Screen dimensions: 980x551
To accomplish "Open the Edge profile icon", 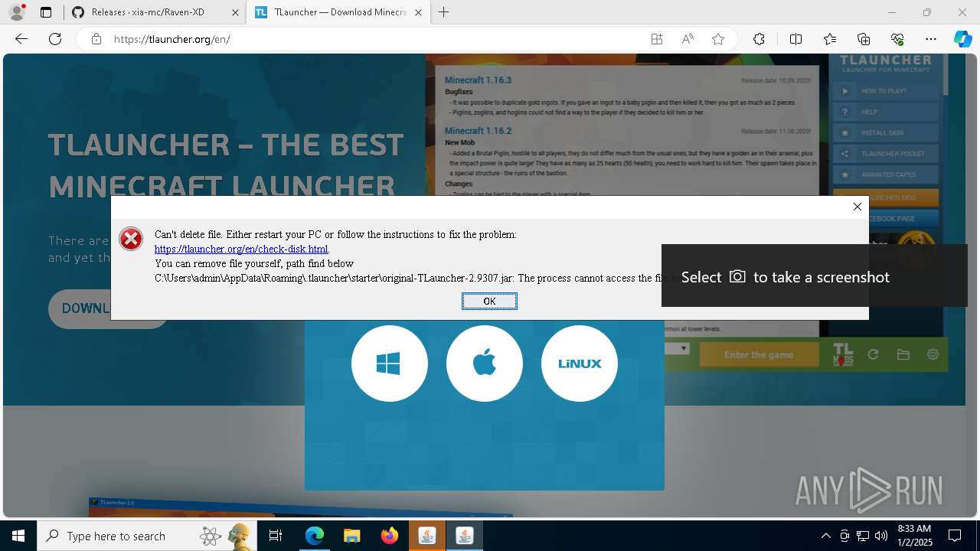I will [17, 12].
